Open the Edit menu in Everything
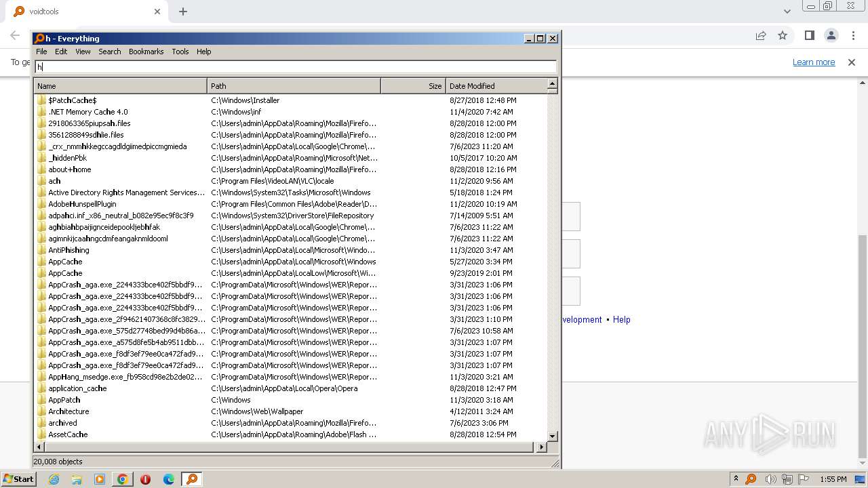 point(61,52)
